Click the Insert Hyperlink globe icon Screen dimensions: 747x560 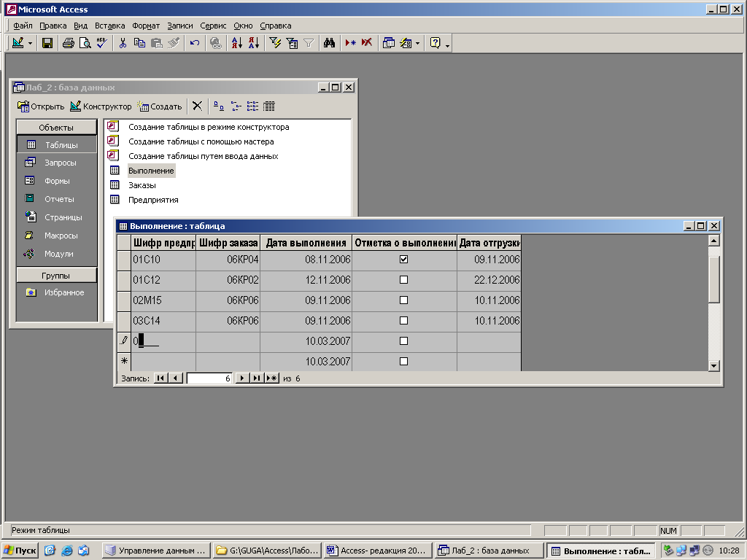(x=216, y=43)
